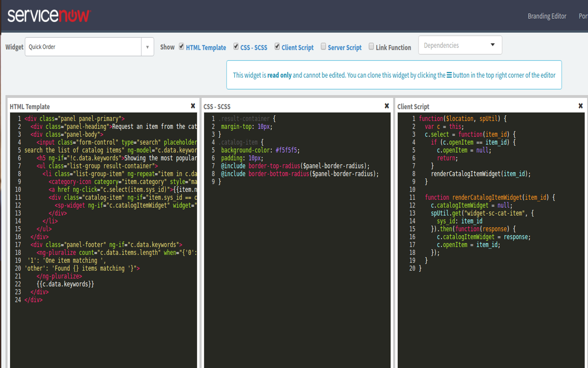
Task: Click the Server Script label link
Action: 345,47
